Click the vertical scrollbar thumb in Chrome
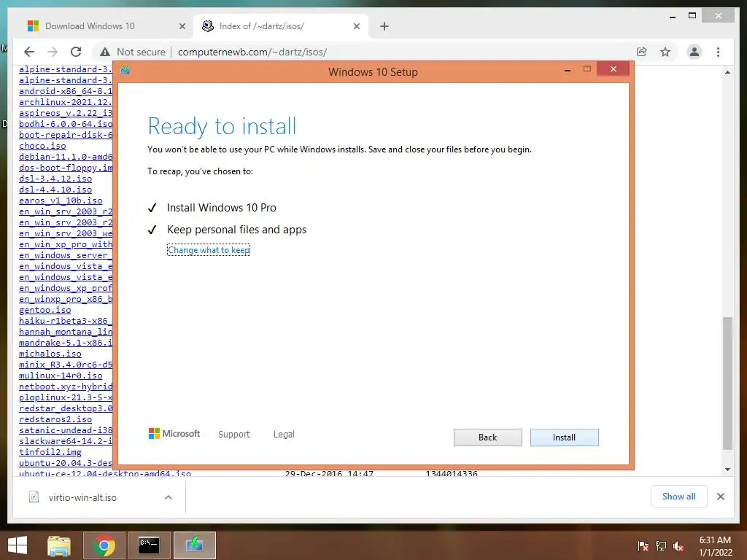Screen dimensions: 747x560 point(727,384)
